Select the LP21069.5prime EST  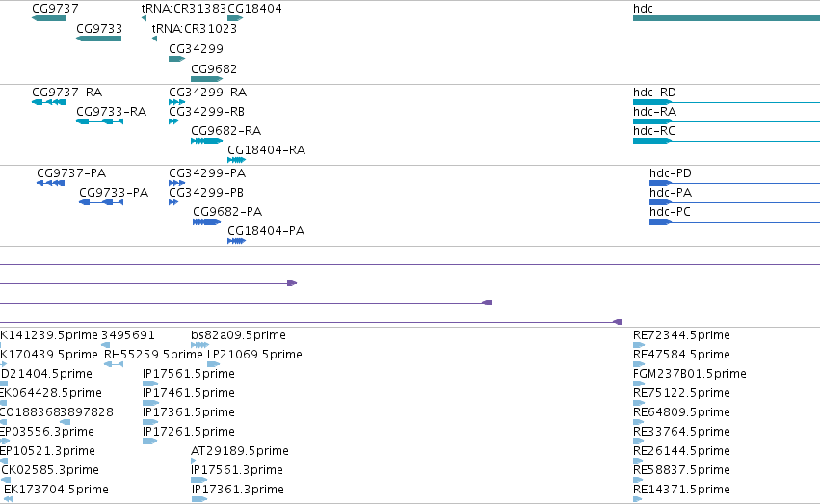(x=213, y=365)
